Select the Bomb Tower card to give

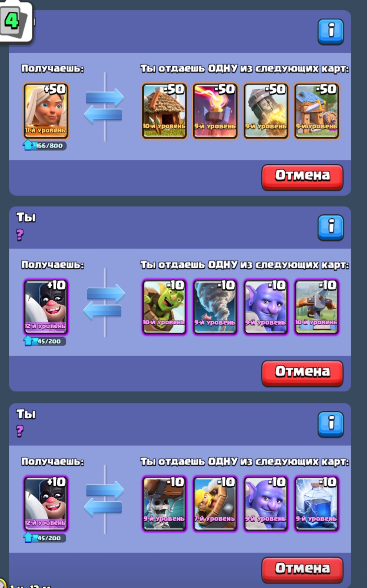pos(266,111)
